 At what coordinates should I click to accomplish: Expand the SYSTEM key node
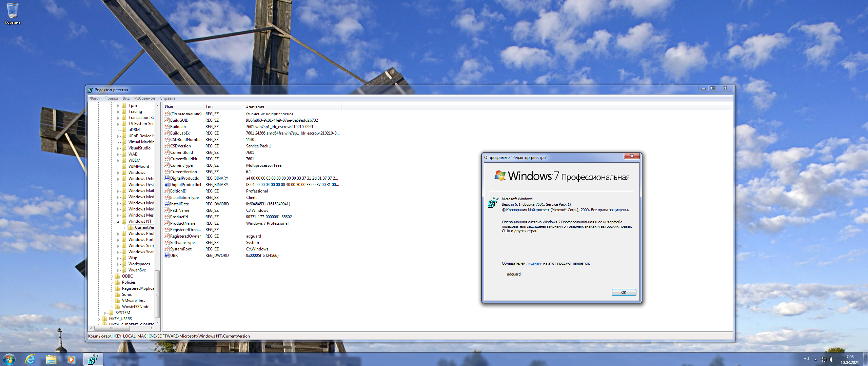coord(105,313)
